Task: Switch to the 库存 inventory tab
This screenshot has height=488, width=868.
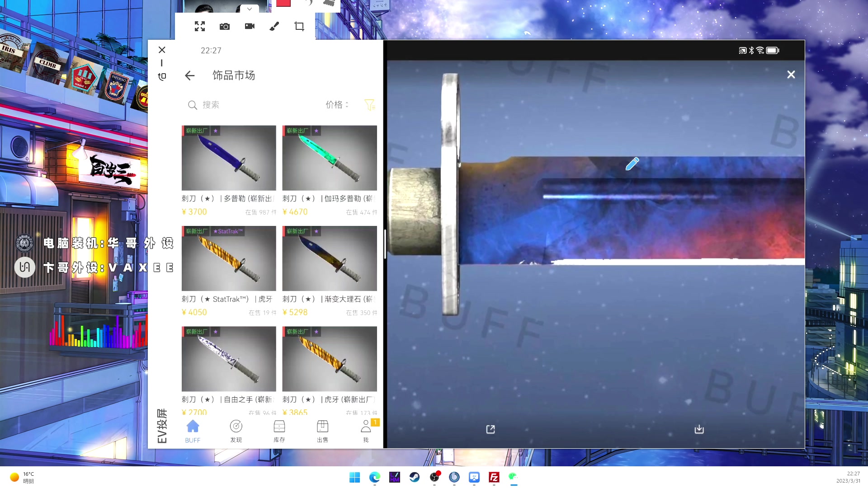Action: tap(279, 431)
